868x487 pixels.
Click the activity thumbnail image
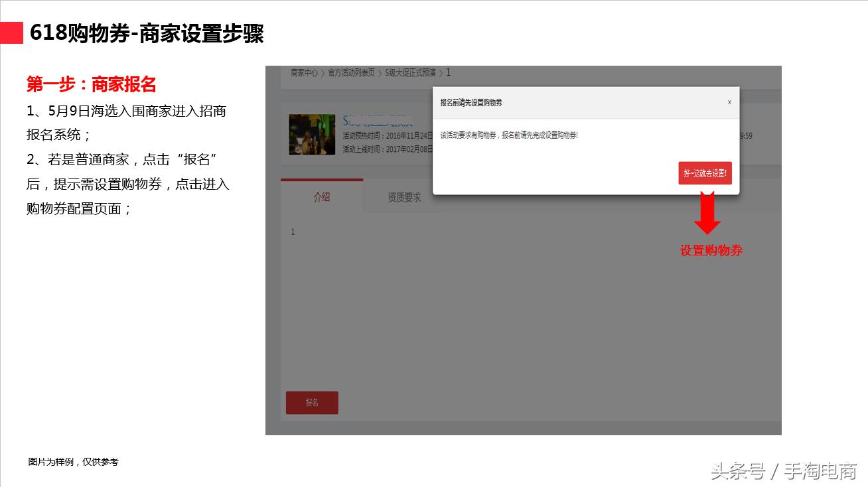[x=313, y=133]
